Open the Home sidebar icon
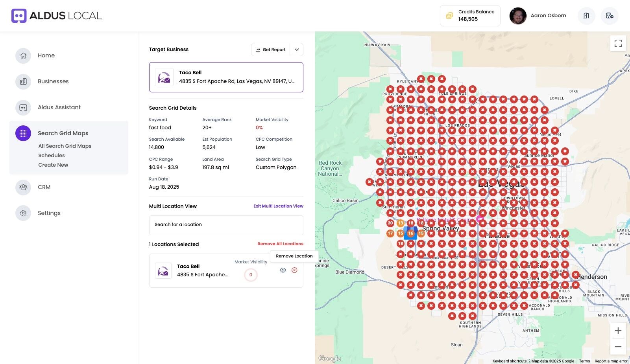Screen dimensions: 630x364 tap(23, 55)
